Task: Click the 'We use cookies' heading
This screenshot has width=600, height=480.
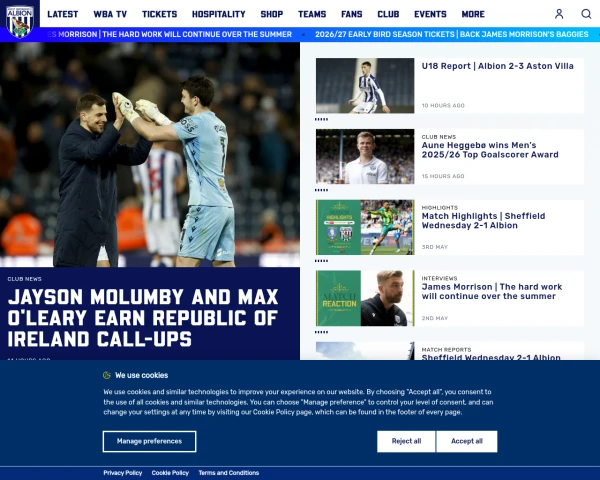Action: pos(142,376)
